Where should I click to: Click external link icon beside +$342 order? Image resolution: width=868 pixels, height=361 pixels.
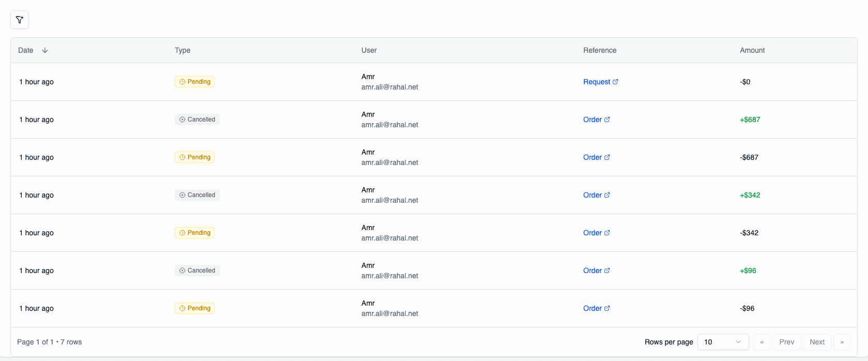click(x=607, y=195)
